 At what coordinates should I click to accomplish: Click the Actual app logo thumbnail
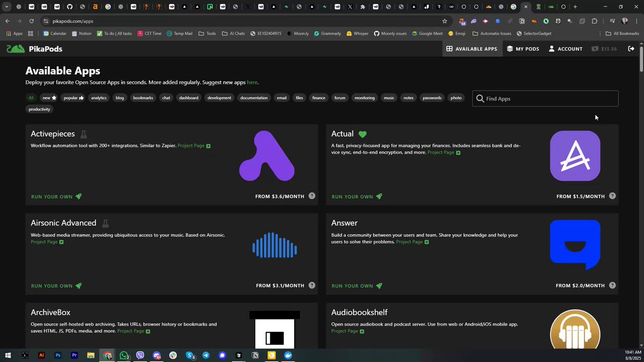(575, 156)
